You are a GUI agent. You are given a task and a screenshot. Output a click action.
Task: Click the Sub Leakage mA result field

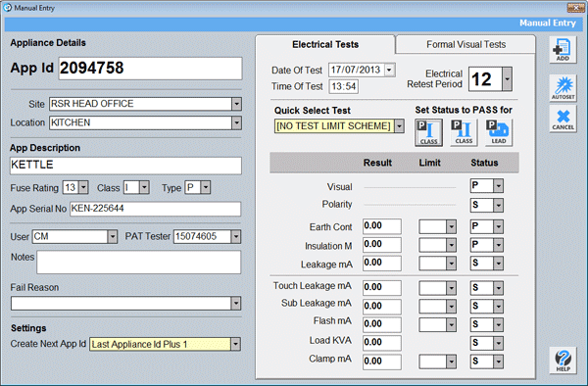click(382, 306)
